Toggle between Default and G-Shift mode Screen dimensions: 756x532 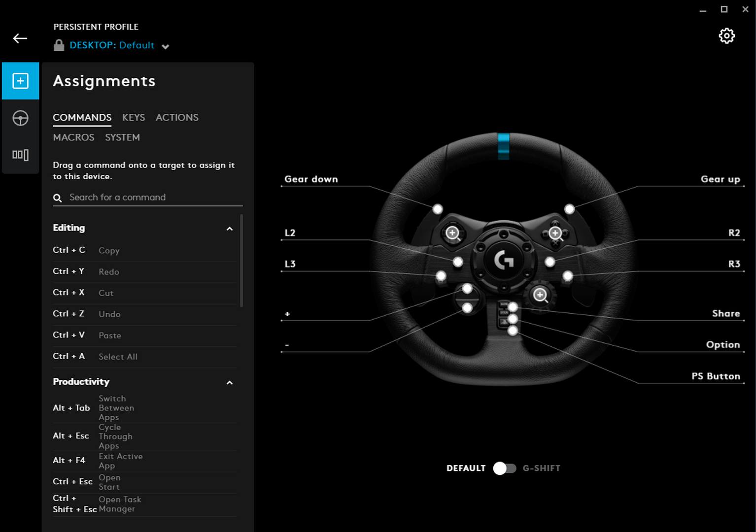click(x=504, y=468)
